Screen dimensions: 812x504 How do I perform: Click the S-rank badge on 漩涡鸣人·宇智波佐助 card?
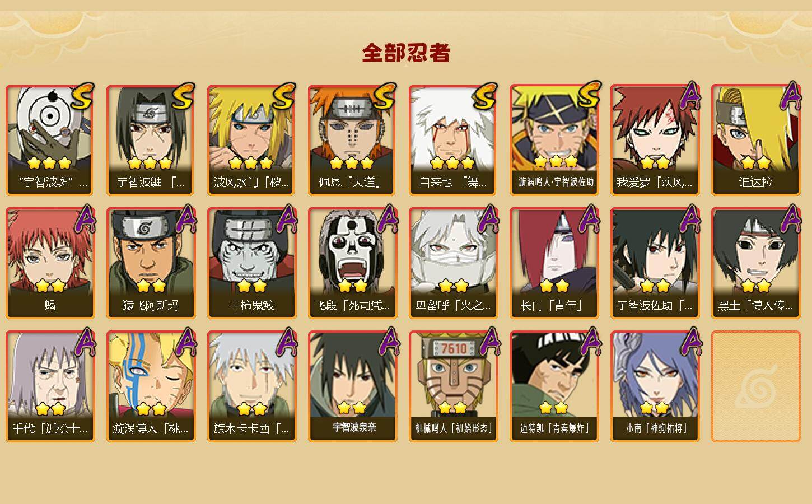pos(588,95)
